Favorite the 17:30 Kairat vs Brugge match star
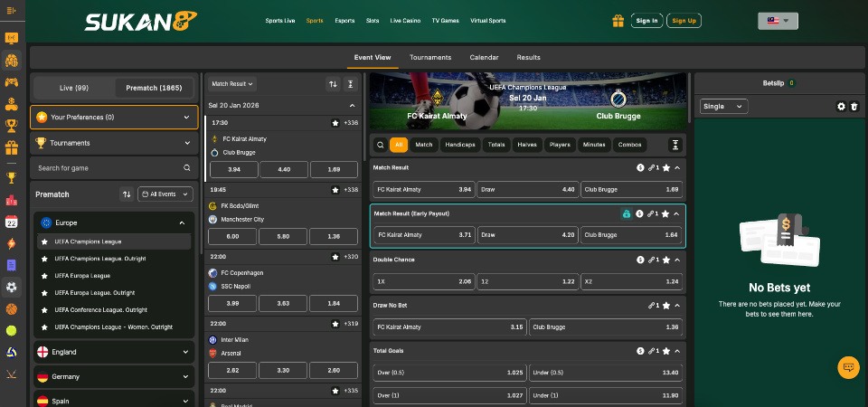868x407 pixels. (x=335, y=123)
